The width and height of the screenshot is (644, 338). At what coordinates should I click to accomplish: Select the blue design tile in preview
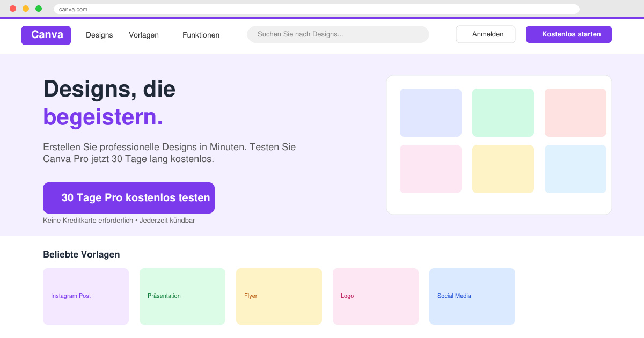tap(430, 113)
